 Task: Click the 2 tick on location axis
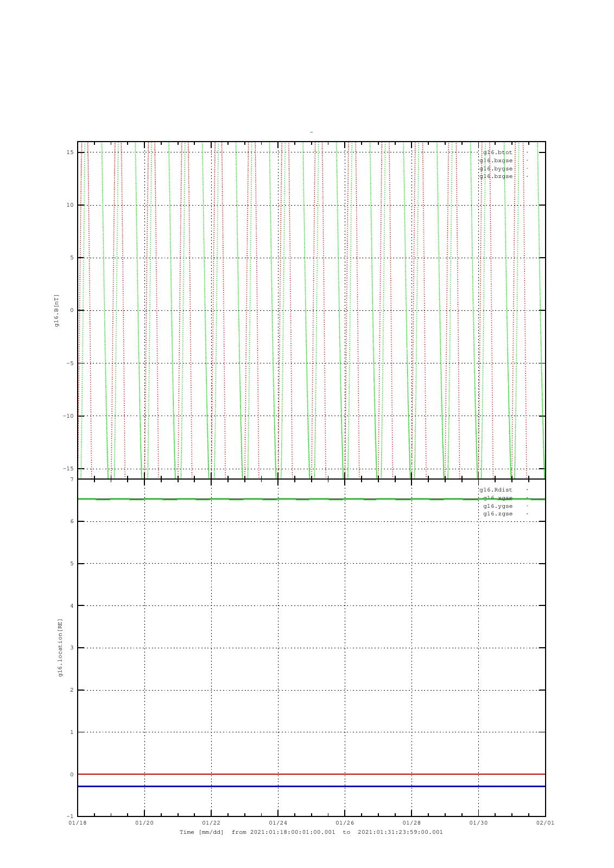coord(72,690)
